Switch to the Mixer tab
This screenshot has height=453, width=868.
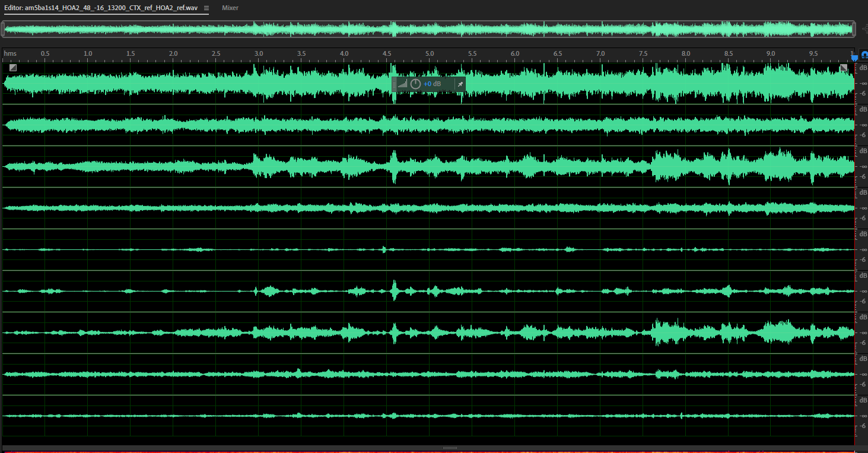[x=230, y=8]
